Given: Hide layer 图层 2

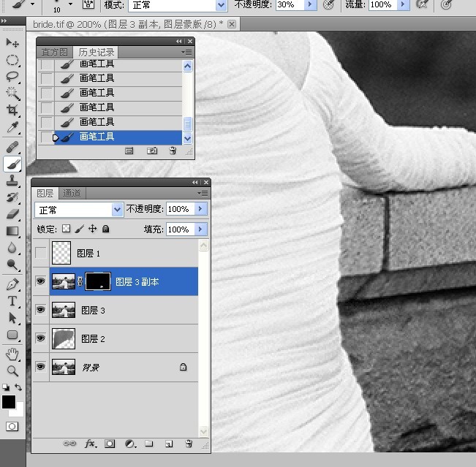Looking at the screenshot, I should point(41,338).
